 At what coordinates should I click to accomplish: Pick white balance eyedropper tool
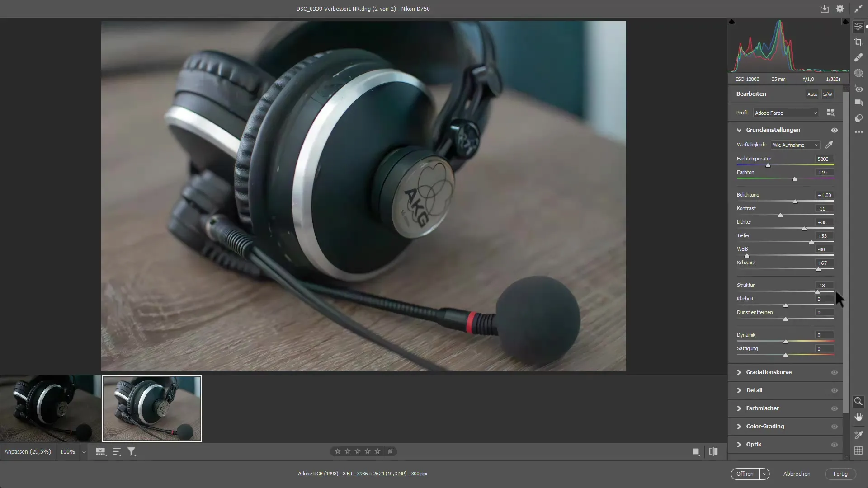pos(829,145)
